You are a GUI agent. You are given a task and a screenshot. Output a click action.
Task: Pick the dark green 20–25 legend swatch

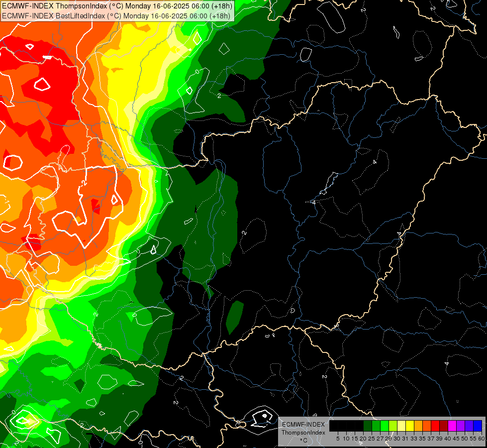(x=368, y=426)
